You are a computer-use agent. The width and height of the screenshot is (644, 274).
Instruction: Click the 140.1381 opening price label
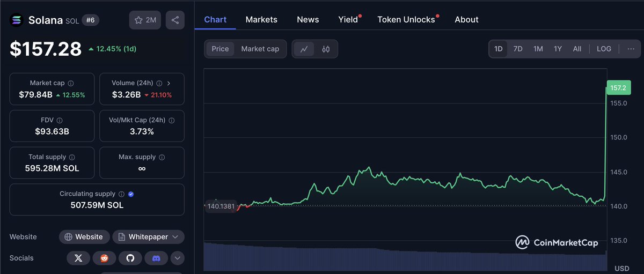tap(220, 206)
